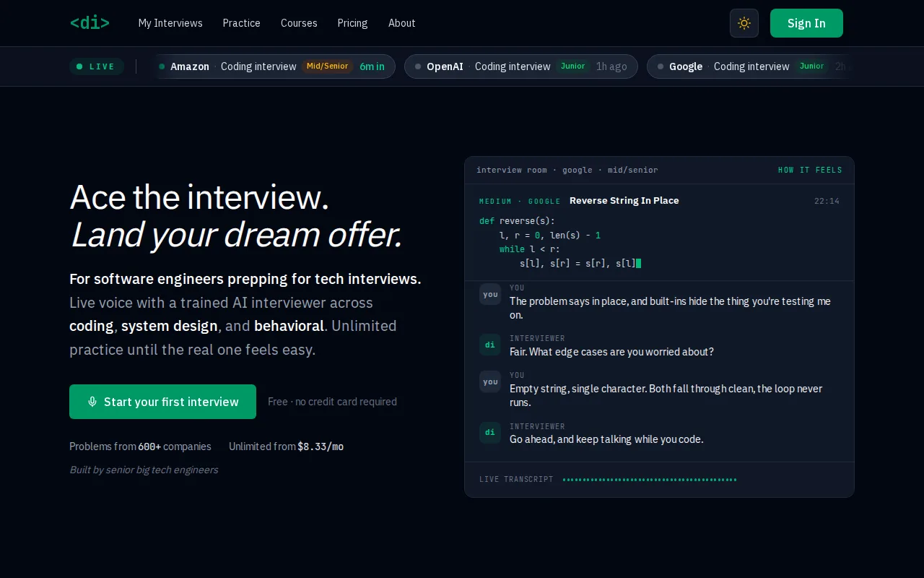Click 'Problems from 600+ companies' text

point(140,447)
